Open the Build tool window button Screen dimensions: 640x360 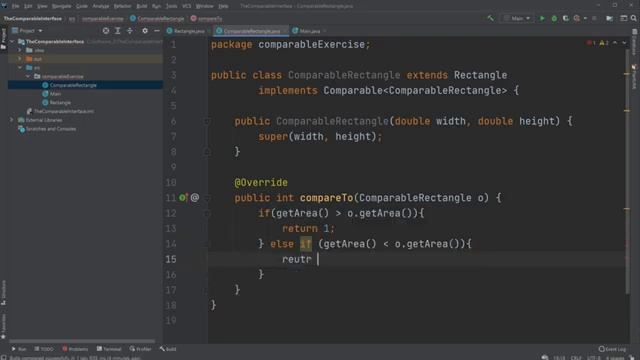click(x=168, y=349)
